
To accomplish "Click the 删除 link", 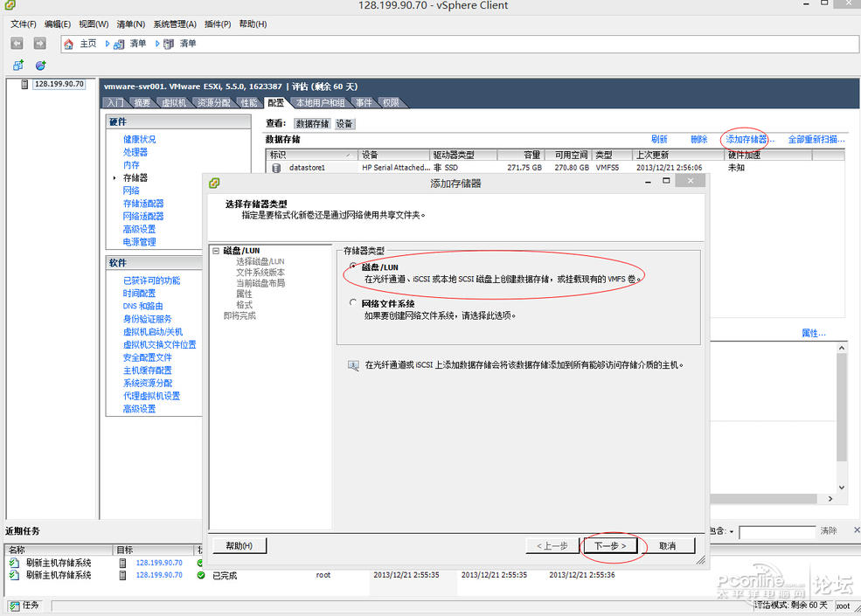I will click(698, 140).
